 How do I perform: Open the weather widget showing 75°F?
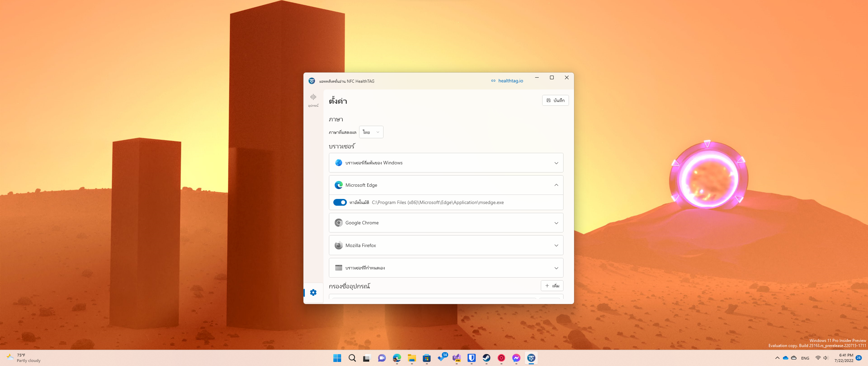[24, 358]
